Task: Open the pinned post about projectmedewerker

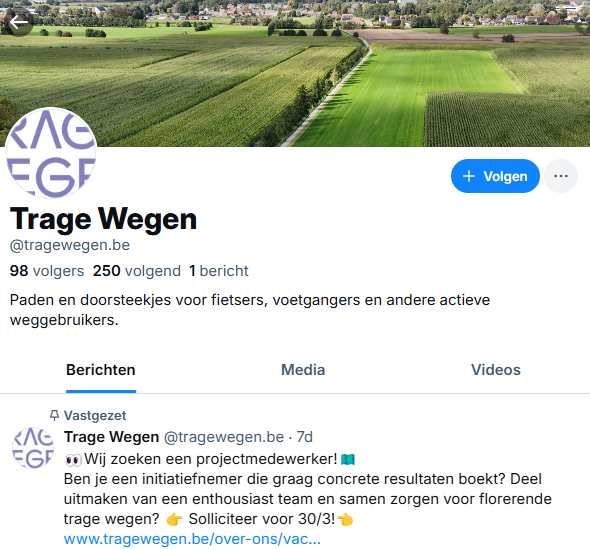Action: click(308, 489)
